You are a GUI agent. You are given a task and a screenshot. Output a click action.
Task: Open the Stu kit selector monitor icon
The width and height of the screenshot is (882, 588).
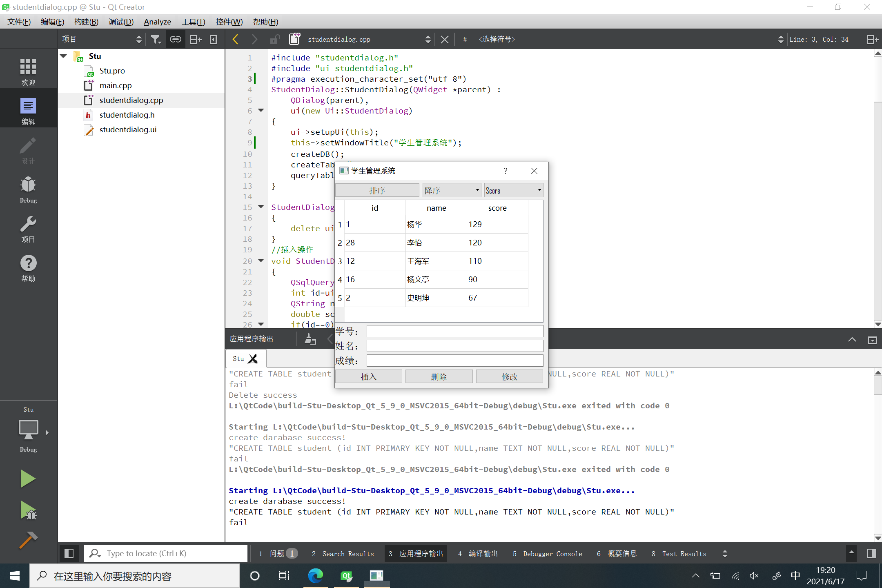28,430
